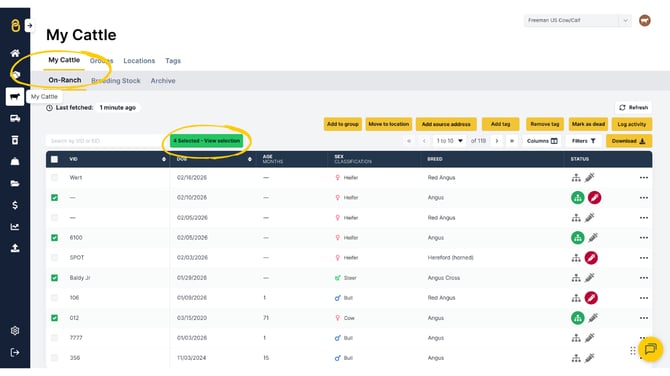The image size is (670, 376).
Task: Select the My Cattle cow icon in sidebar
Action: 15,97
